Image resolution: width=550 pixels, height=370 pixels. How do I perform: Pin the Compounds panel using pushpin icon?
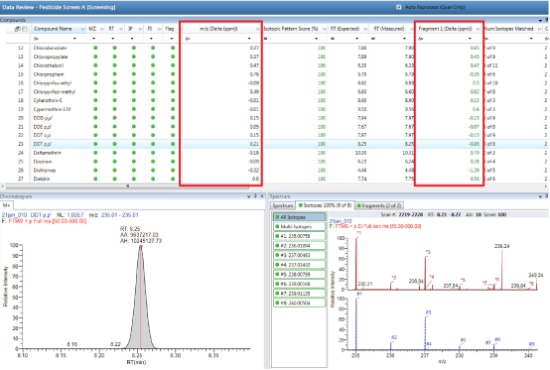tap(546, 20)
